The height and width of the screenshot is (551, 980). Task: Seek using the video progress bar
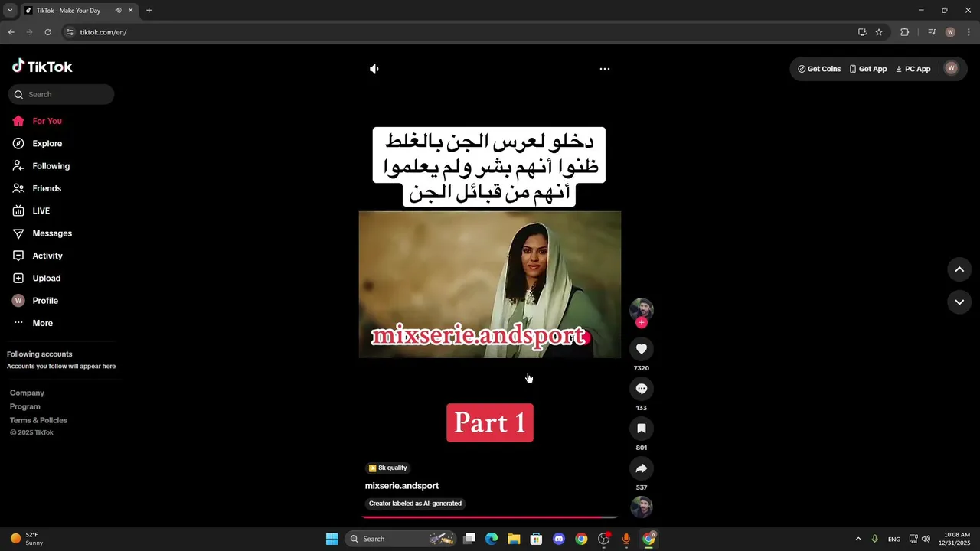(x=490, y=517)
